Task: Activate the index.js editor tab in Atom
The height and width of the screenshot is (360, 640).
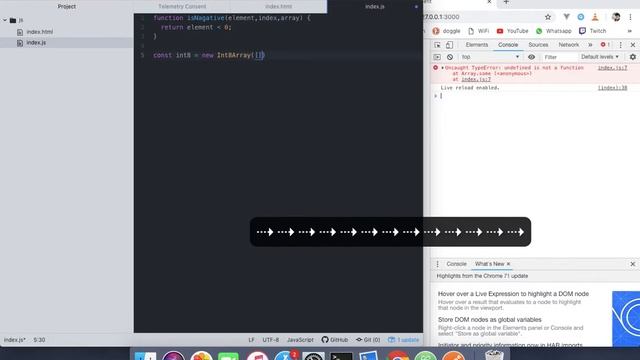Action: tap(375, 7)
